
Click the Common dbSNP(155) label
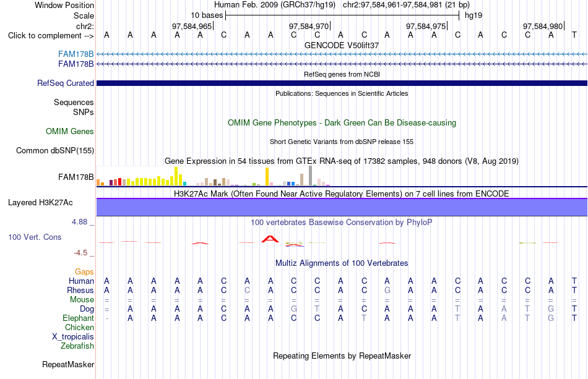tap(55, 151)
